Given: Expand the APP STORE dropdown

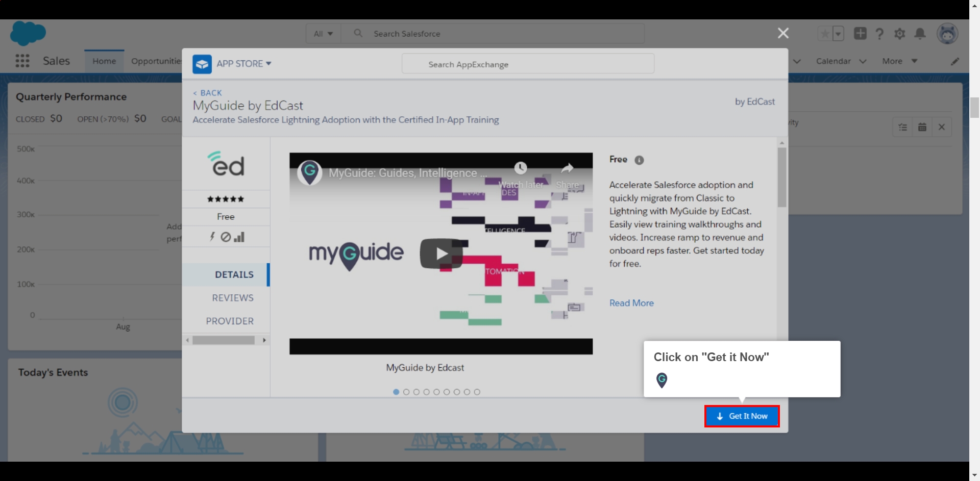Looking at the screenshot, I should click(x=244, y=64).
